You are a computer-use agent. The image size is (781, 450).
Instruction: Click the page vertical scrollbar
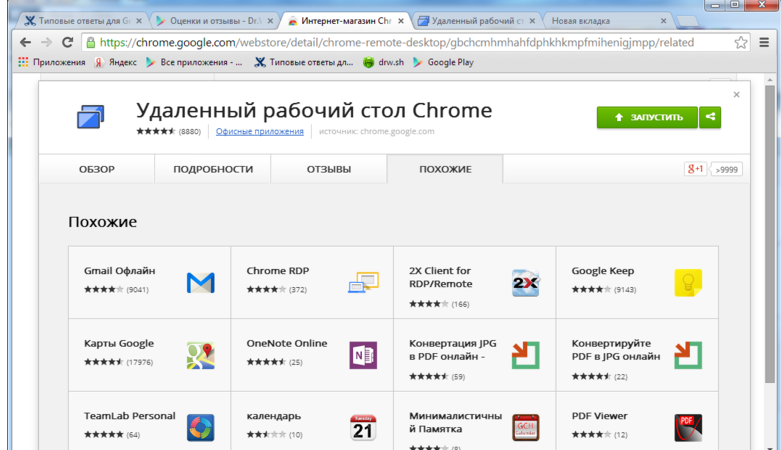(x=770, y=234)
